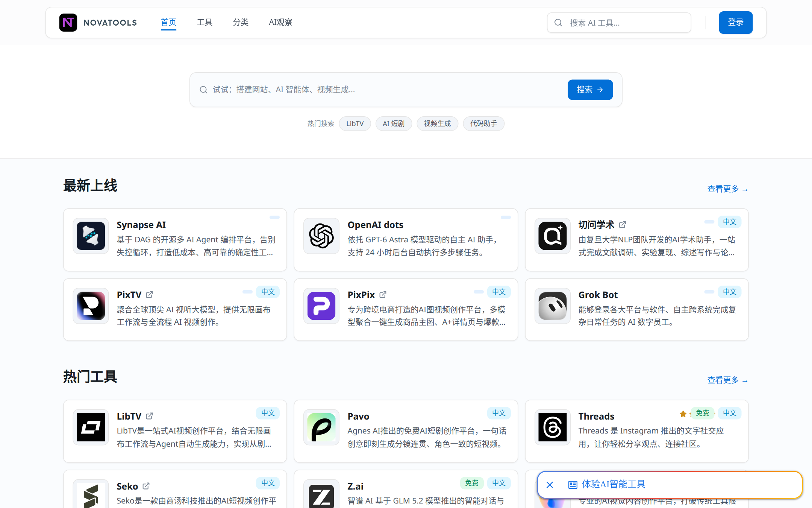Open the OpenAI dots logo icon
This screenshot has width=812, height=508.
click(x=321, y=236)
